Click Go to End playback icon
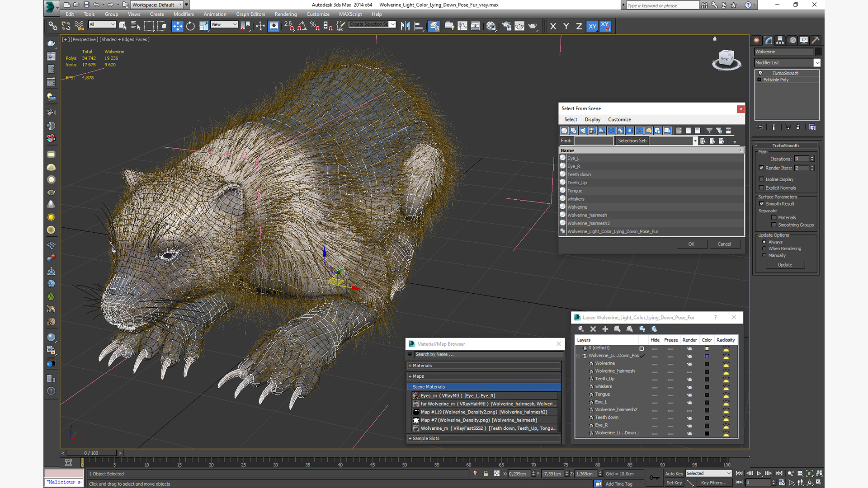 [779, 474]
